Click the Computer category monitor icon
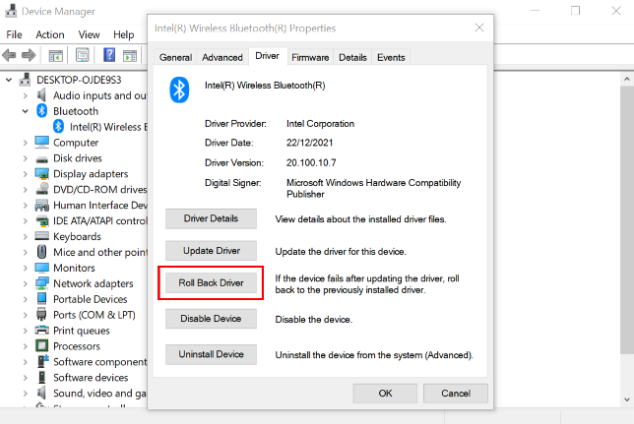 [42, 142]
